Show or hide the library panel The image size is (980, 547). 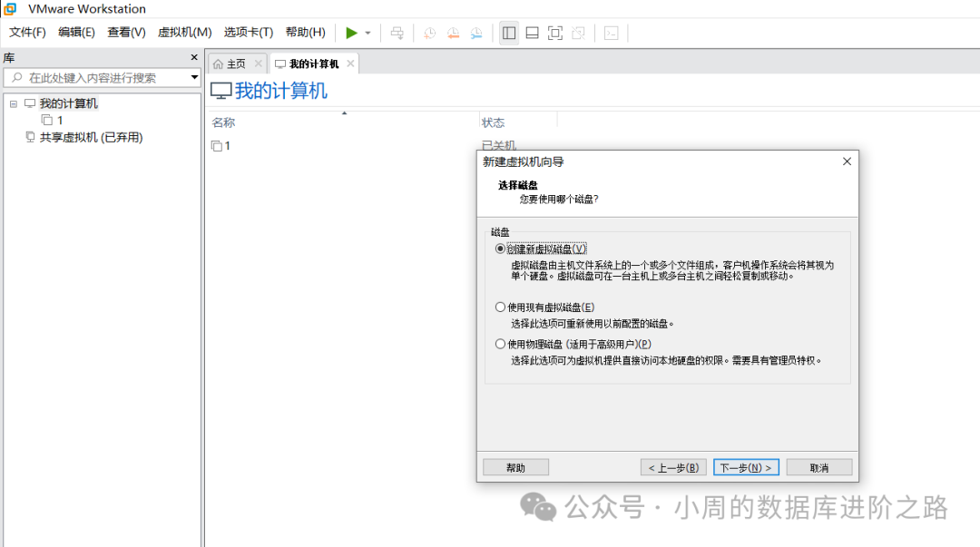click(x=509, y=33)
